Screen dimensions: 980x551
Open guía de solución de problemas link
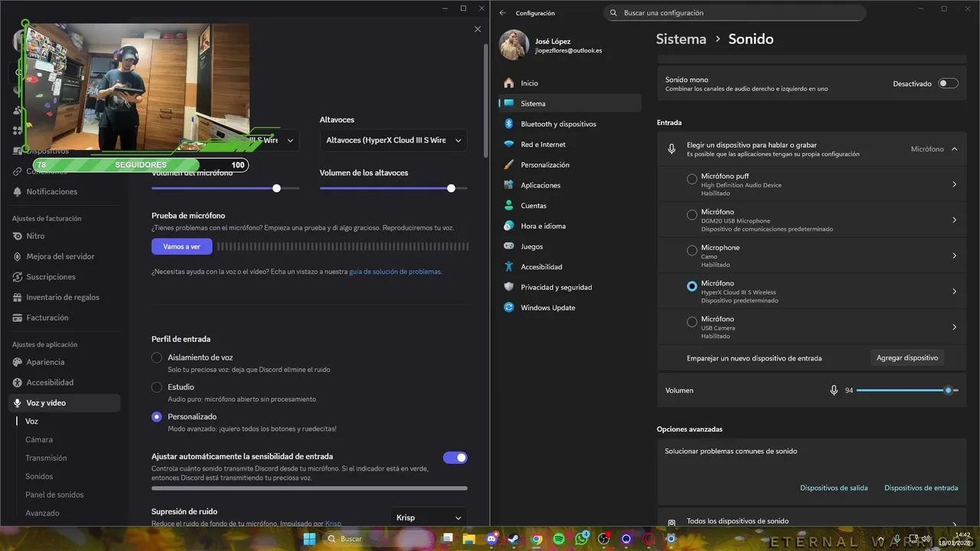pyautogui.click(x=395, y=272)
